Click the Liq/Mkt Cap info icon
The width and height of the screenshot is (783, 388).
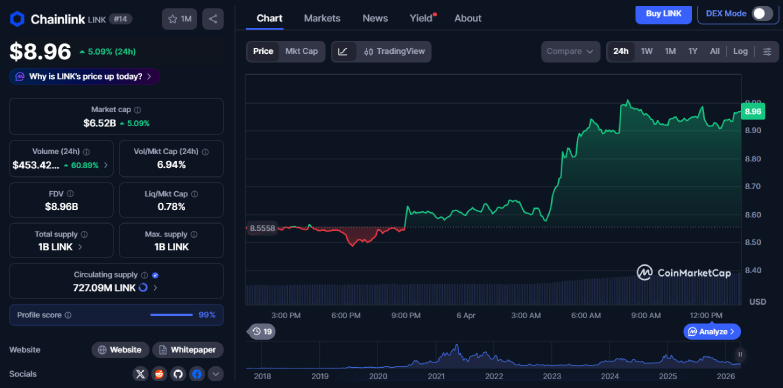click(194, 193)
